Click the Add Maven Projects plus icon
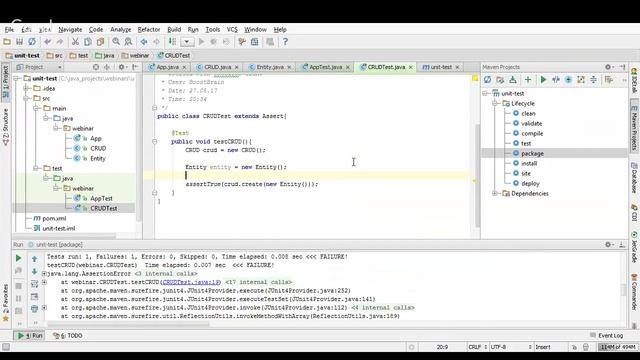Screen dimensions: 640x360 click(x=528, y=80)
